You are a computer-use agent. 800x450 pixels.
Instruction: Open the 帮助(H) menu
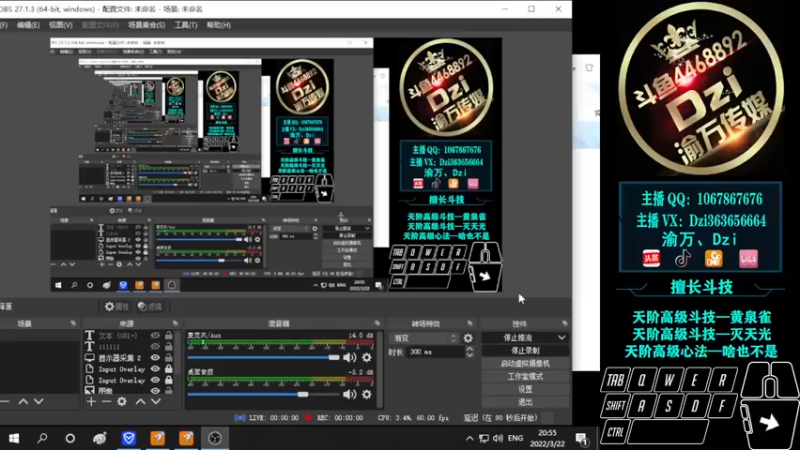pos(218,25)
